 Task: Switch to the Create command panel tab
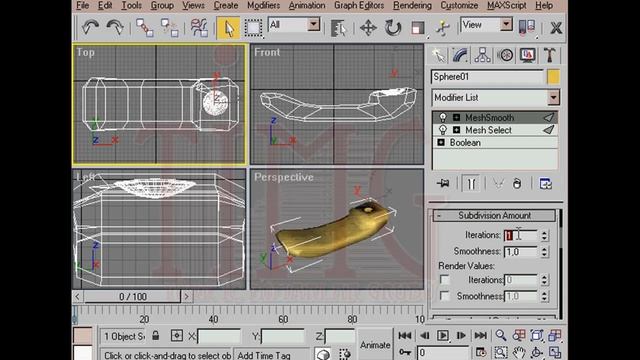438,55
